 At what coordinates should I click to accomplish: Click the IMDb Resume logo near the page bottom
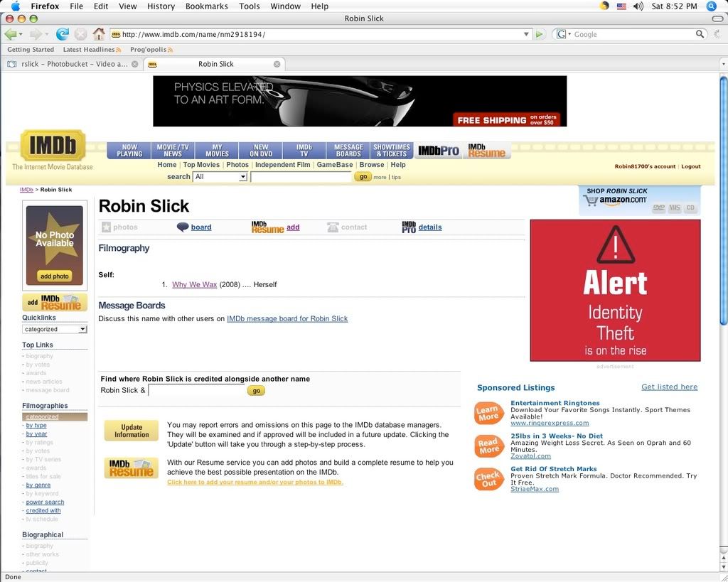point(132,468)
